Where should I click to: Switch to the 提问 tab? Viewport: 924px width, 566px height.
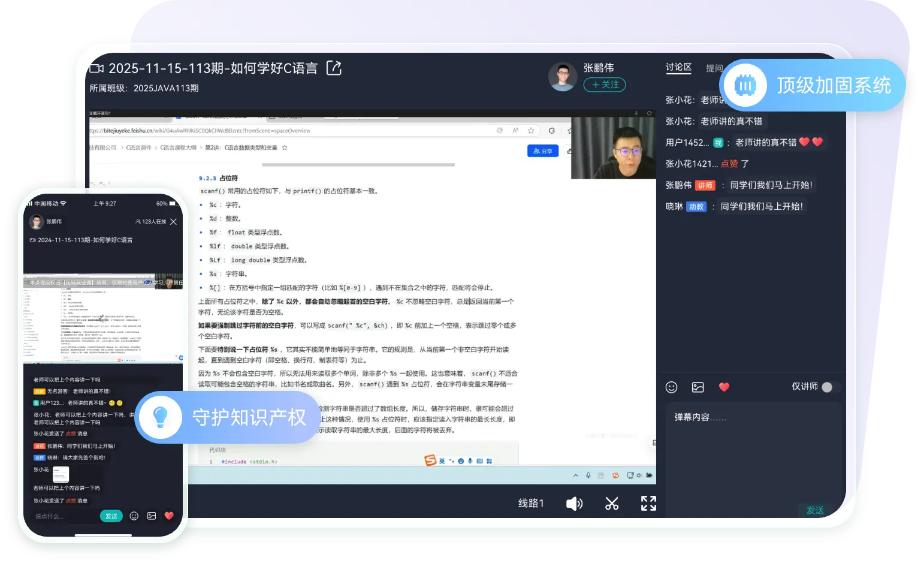pyautogui.click(x=714, y=68)
